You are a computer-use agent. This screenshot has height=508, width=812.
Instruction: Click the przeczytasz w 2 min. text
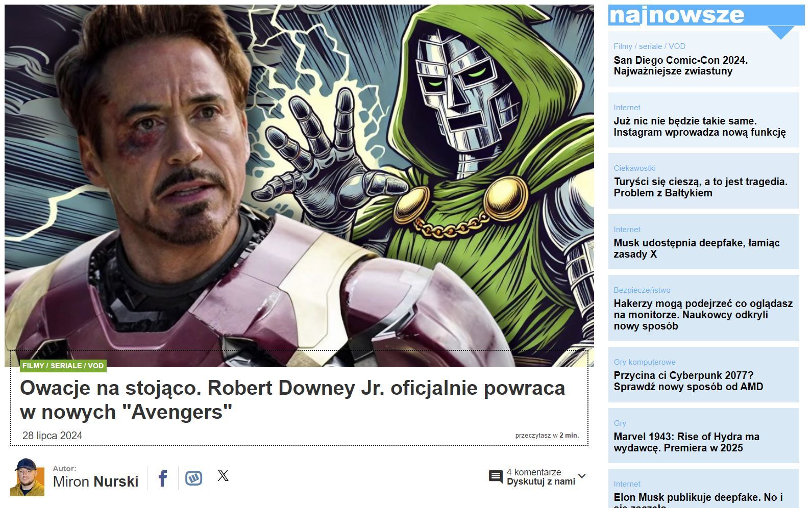pyautogui.click(x=547, y=436)
